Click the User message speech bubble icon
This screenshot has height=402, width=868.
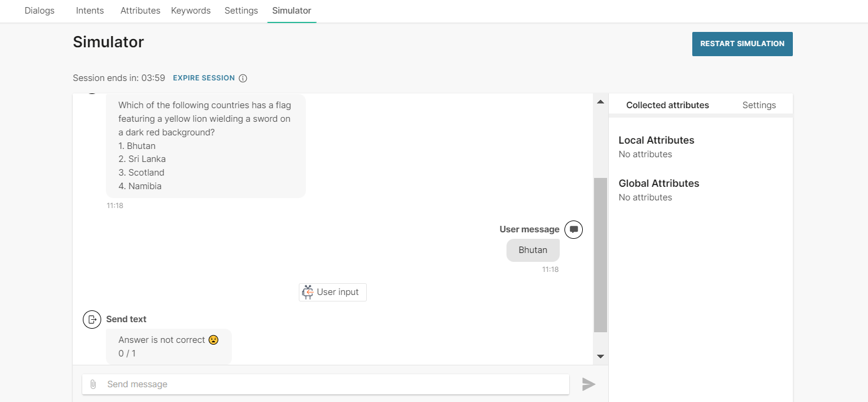[573, 229]
